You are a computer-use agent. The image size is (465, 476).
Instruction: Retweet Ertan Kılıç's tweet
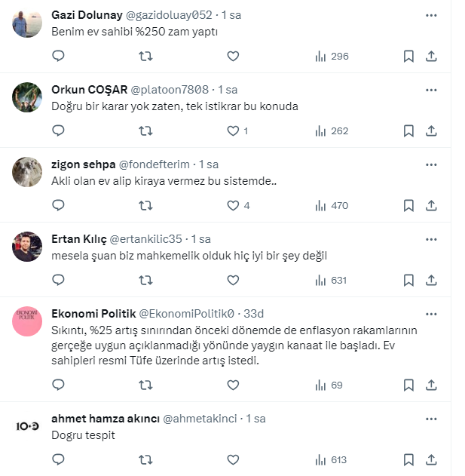pos(146,280)
